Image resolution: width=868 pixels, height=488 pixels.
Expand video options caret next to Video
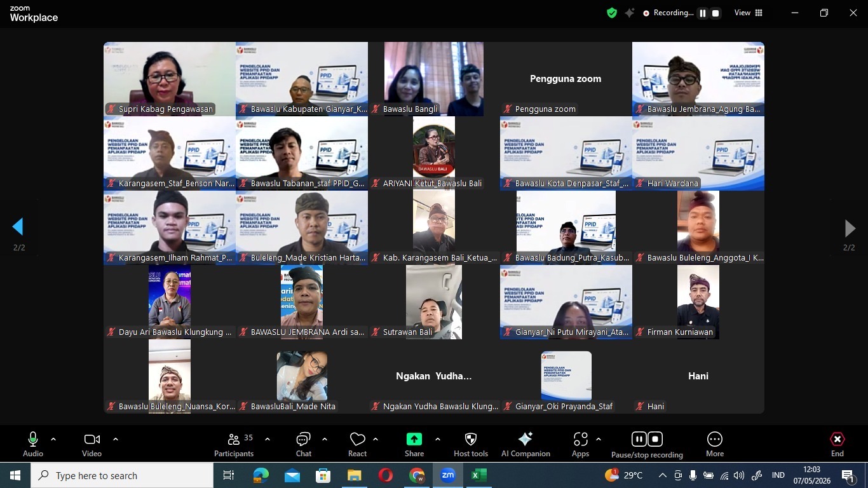tap(116, 439)
